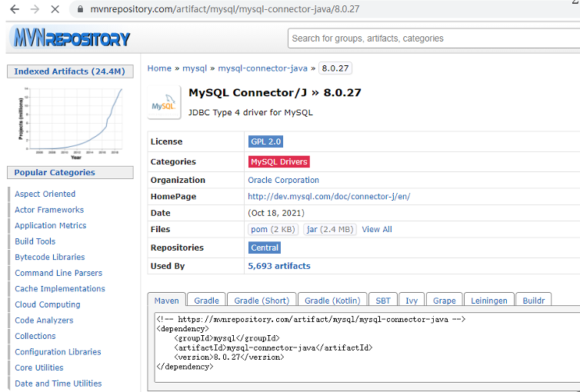The width and height of the screenshot is (580, 392).
Task: Open the Cache Implementations category
Action: [60, 288]
